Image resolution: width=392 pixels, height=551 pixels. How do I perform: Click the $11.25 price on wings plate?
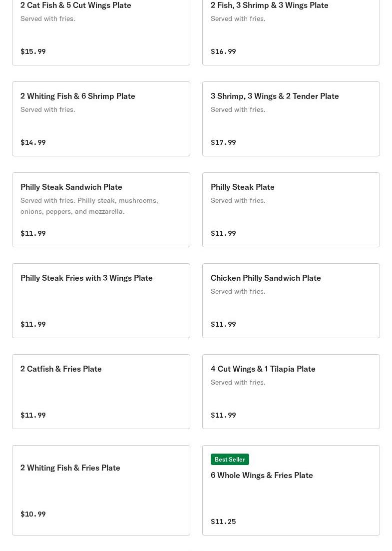point(223,522)
